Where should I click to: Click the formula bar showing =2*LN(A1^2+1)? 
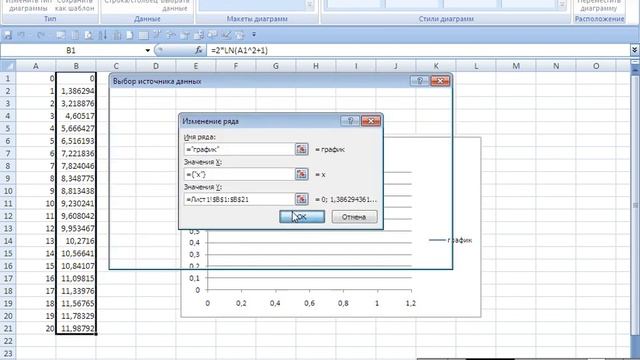(418, 50)
